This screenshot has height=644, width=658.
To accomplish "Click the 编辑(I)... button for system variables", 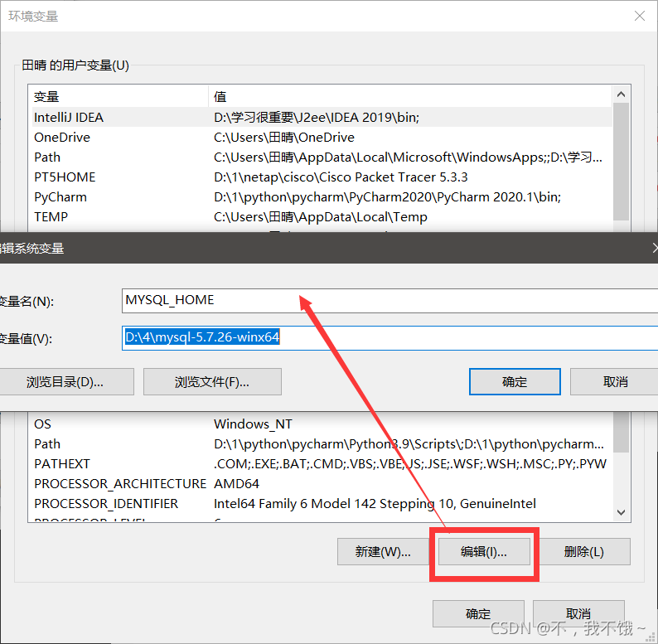I will pyautogui.click(x=484, y=552).
